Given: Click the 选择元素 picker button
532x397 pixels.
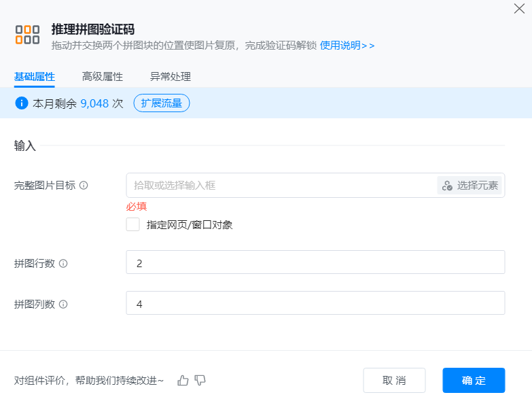Looking at the screenshot, I should pyautogui.click(x=469, y=186).
